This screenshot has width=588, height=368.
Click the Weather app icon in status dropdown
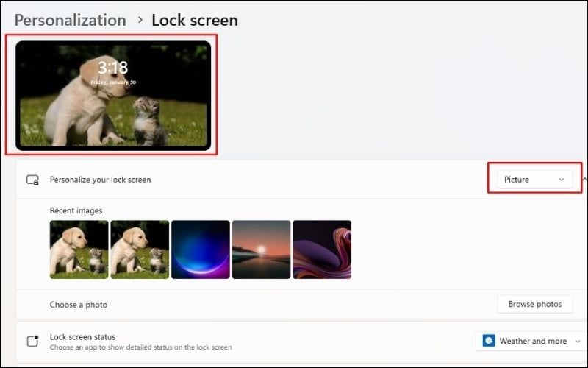[x=489, y=341]
